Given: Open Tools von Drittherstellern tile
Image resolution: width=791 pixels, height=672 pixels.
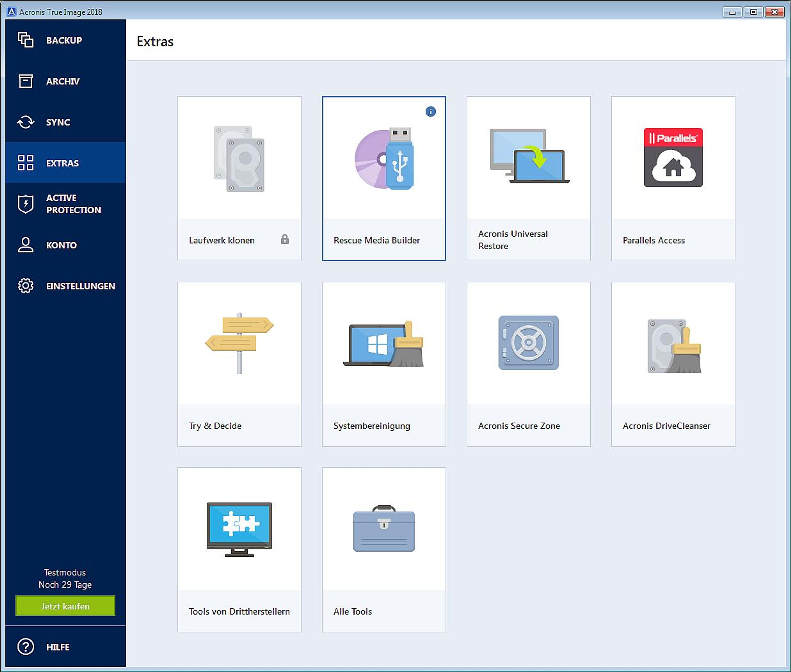Looking at the screenshot, I should (239, 550).
